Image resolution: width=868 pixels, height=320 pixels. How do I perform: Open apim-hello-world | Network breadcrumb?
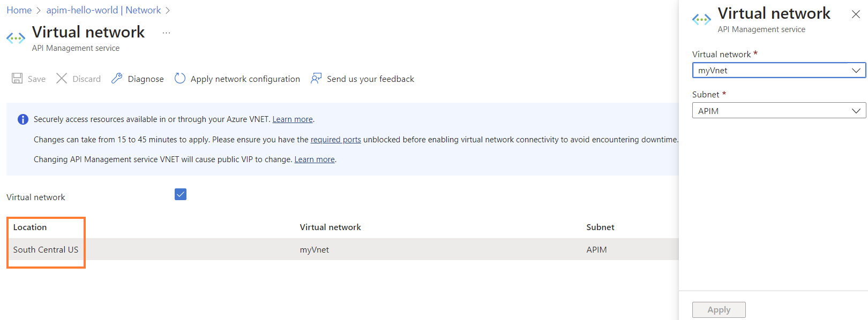coord(103,10)
